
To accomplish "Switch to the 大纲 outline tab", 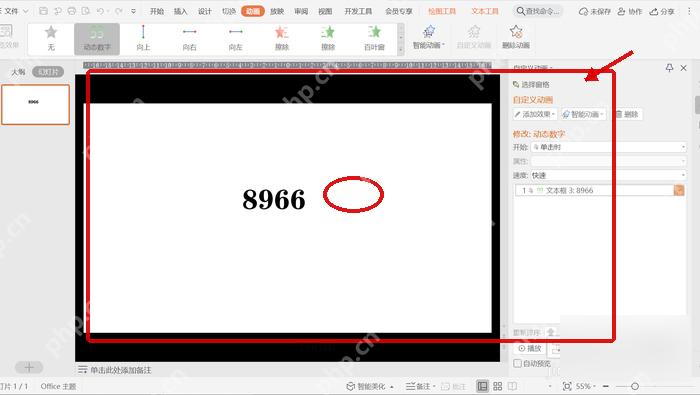I will point(18,72).
